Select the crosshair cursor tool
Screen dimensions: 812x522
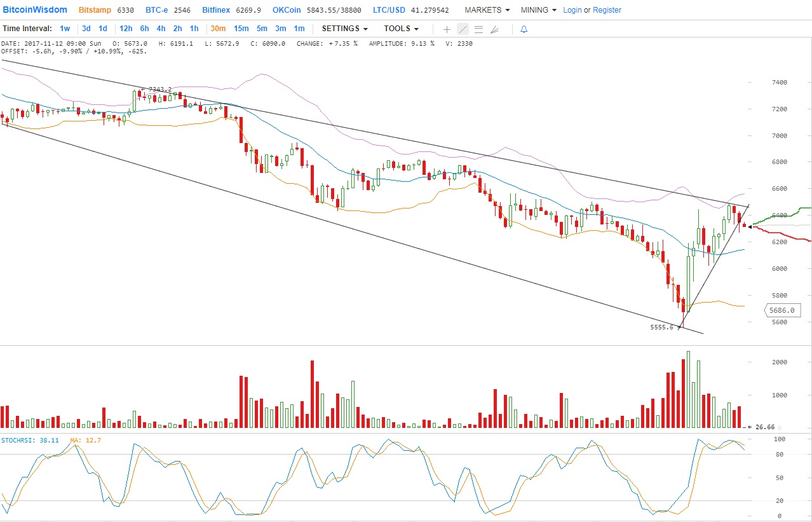pos(447,29)
